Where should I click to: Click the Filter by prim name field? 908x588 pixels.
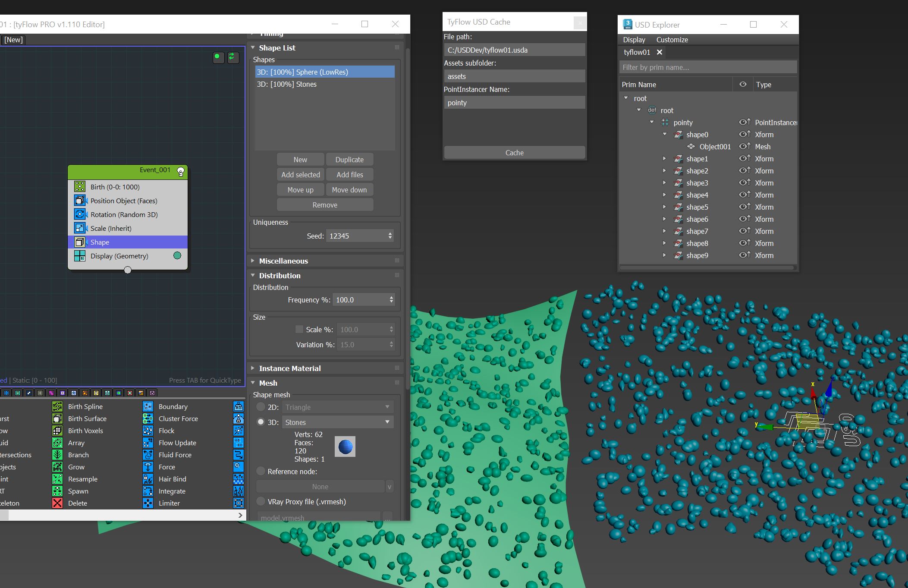707,67
